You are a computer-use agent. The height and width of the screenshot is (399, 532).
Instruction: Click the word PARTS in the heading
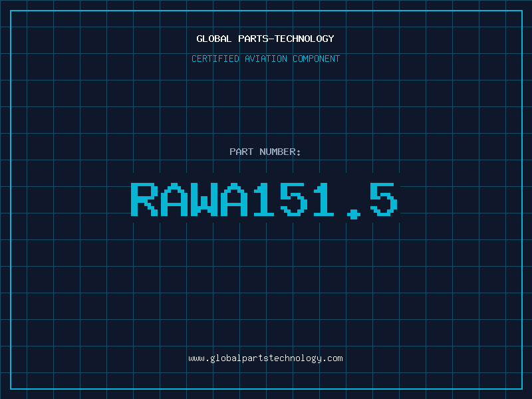tap(253, 39)
